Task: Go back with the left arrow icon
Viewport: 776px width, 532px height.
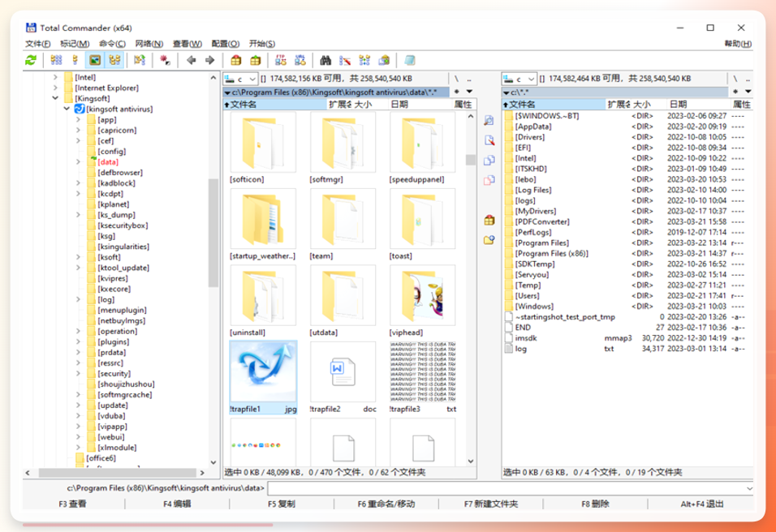Action: pyautogui.click(x=191, y=60)
